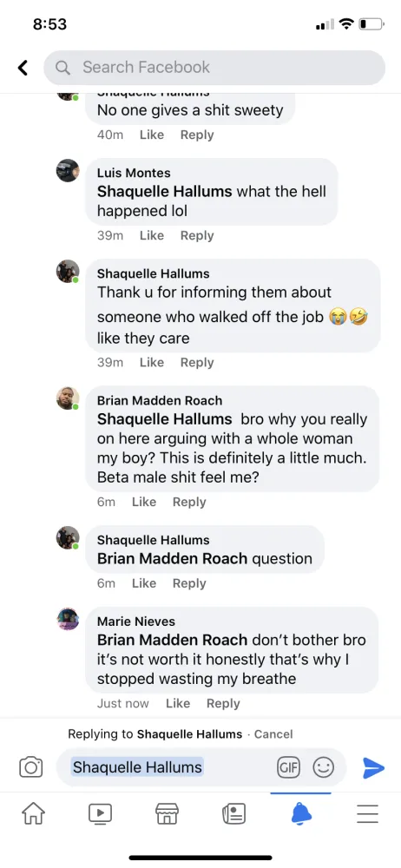Open Luis Montes' profile name
This screenshot has height=868, width=401.
(134, 173)
